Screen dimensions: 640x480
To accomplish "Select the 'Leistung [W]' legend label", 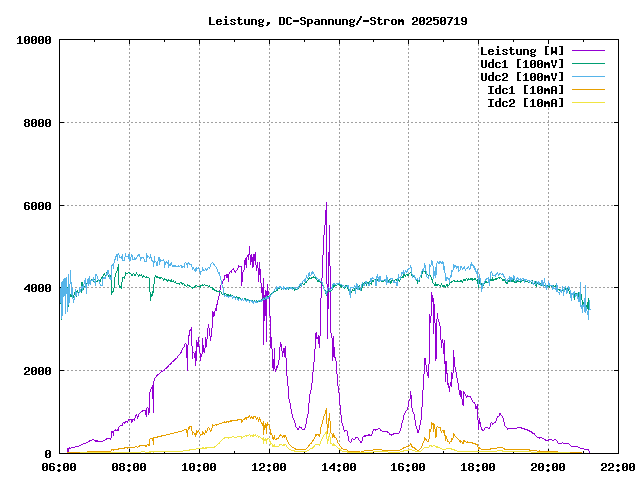I will click(x=521, y=51).
